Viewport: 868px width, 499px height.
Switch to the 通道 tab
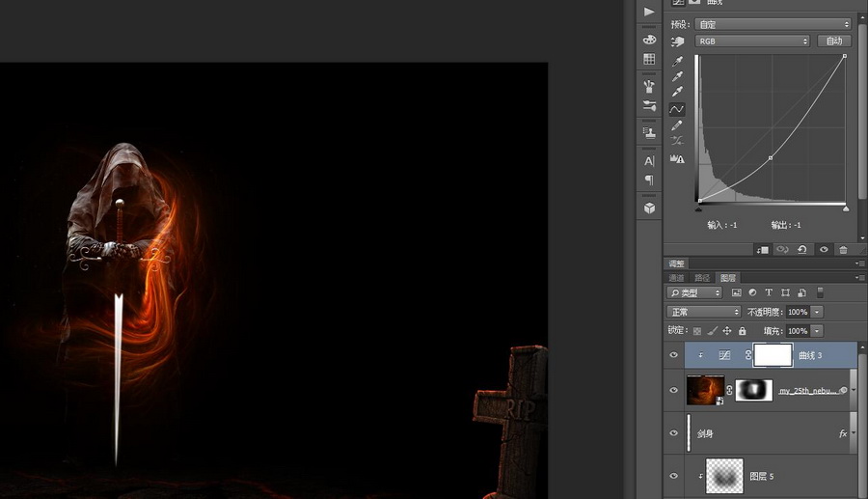(677, 278)
